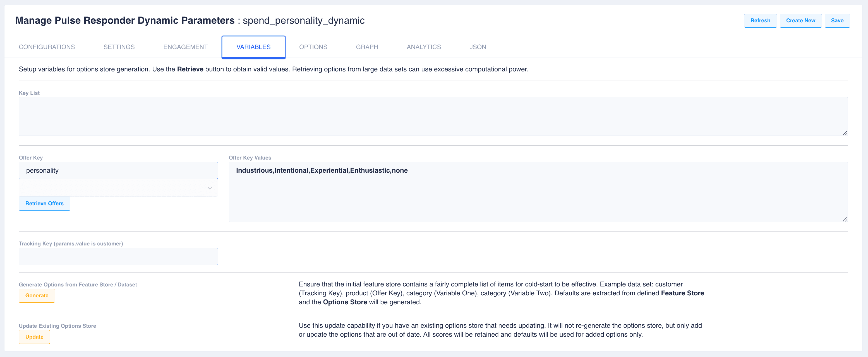
Task: Switch to the Settings tab
Action: [x=119, y=47]
